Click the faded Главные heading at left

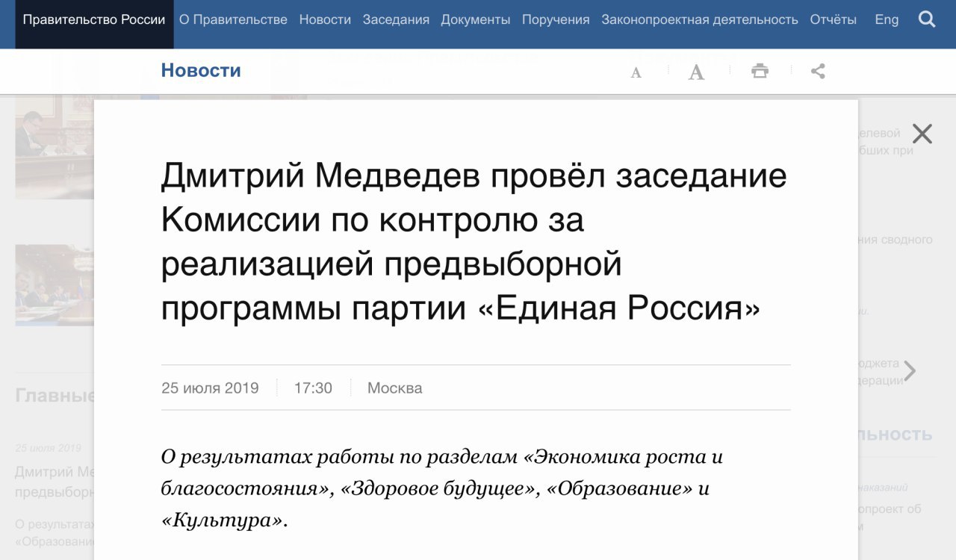tap(55, 396)
